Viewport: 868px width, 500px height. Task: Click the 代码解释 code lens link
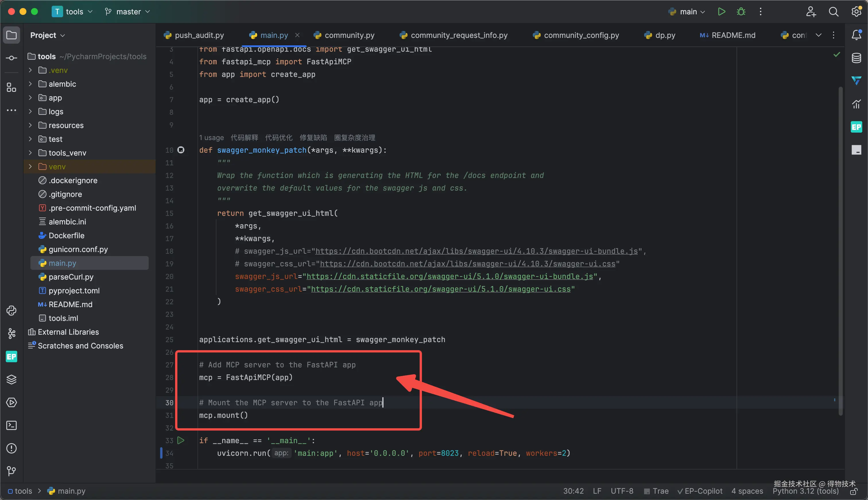tap(244, 138)
